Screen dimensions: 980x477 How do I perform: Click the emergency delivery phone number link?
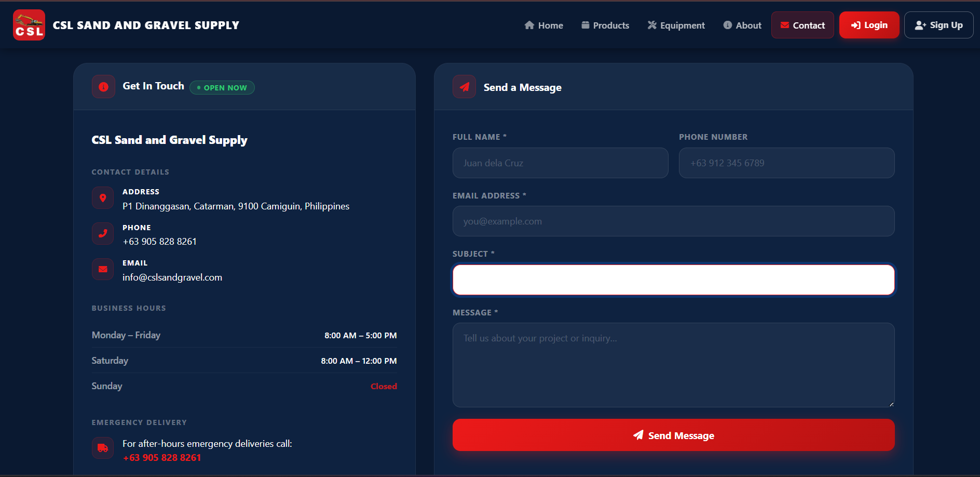coord(161,457)
